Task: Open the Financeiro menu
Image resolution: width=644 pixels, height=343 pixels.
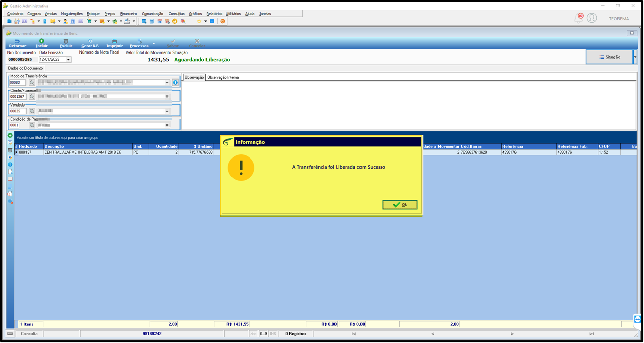Action: pyautogui.click(x=128, y=14)
